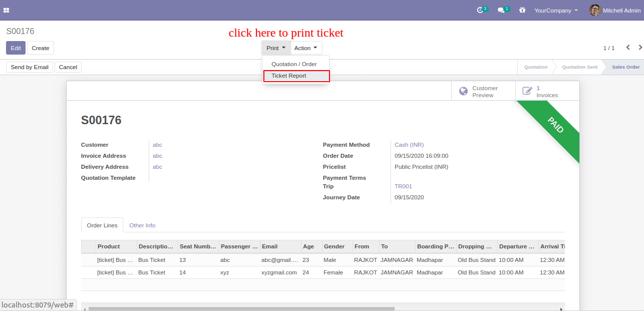The image size is (644, 311).
Task: Open YourCompany switcher dropdown
Action: click(x=556, y=10)
